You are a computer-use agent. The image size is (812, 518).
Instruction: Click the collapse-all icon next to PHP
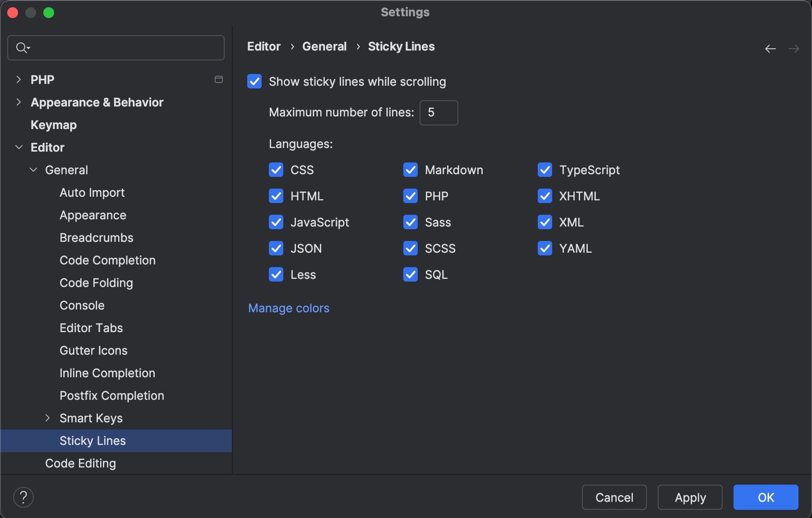click(x=219, y=79)
